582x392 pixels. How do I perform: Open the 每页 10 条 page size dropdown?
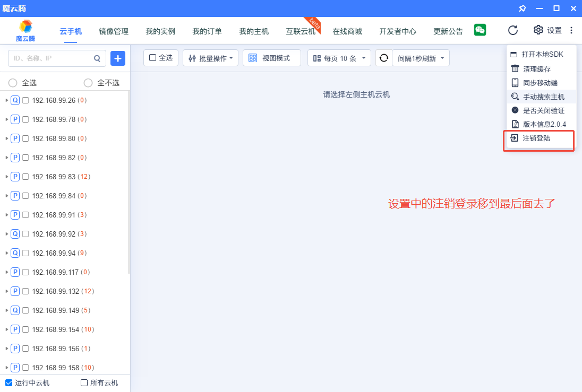coord(339,58)
